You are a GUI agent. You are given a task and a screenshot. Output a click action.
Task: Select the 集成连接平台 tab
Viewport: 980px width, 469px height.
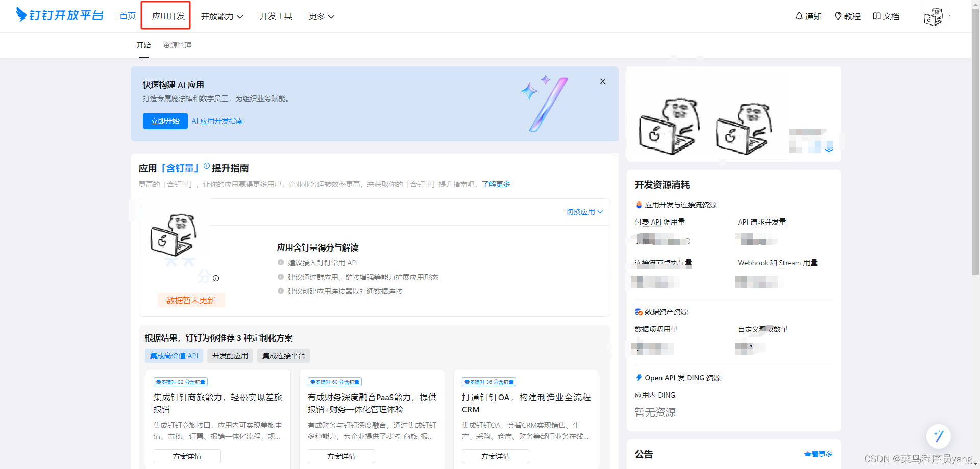point(284,356)
